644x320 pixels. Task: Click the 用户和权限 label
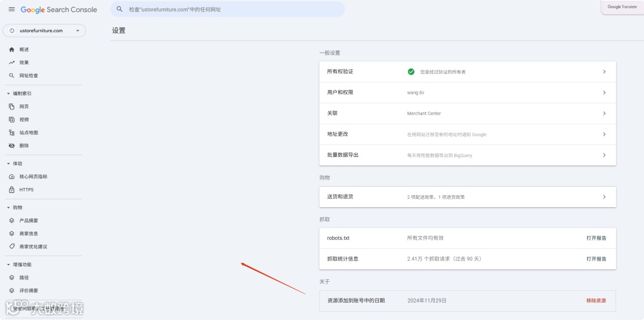click(x=340, y=93)
